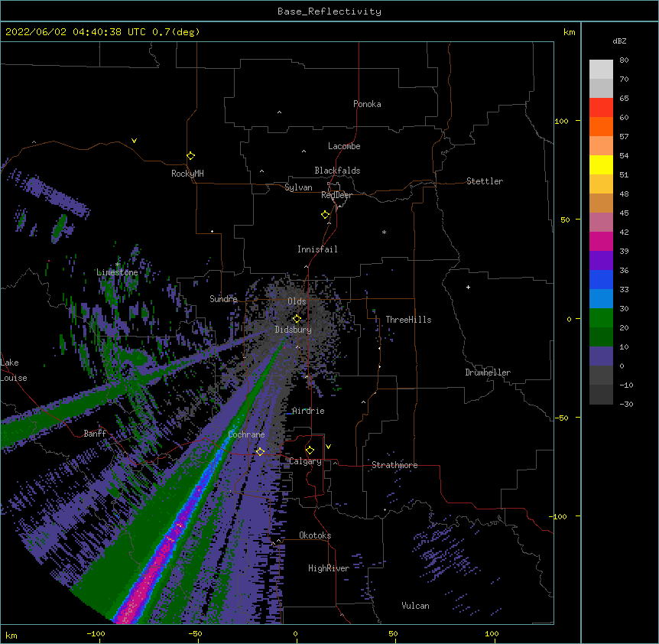Click the yellow marker at Calgary

(310, 450)
